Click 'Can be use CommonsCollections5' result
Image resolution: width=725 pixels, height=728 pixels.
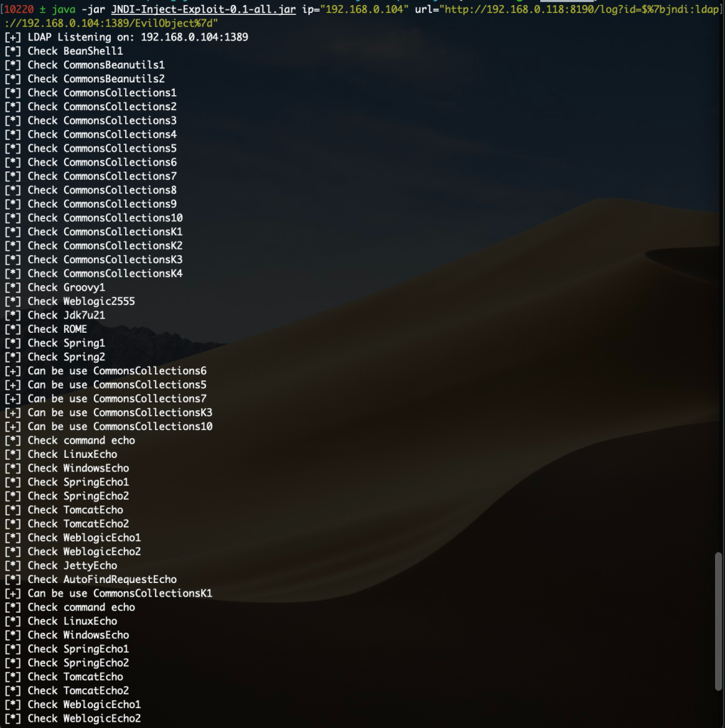(105, 385)
